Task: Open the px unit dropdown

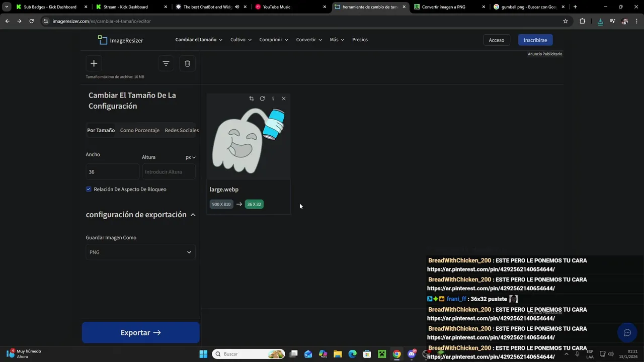Action: (x=190, y=157)
